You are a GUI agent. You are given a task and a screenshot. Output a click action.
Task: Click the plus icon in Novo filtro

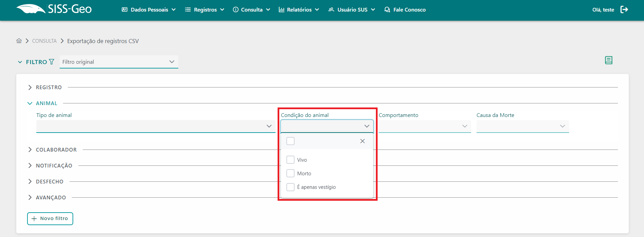point(34,219)
